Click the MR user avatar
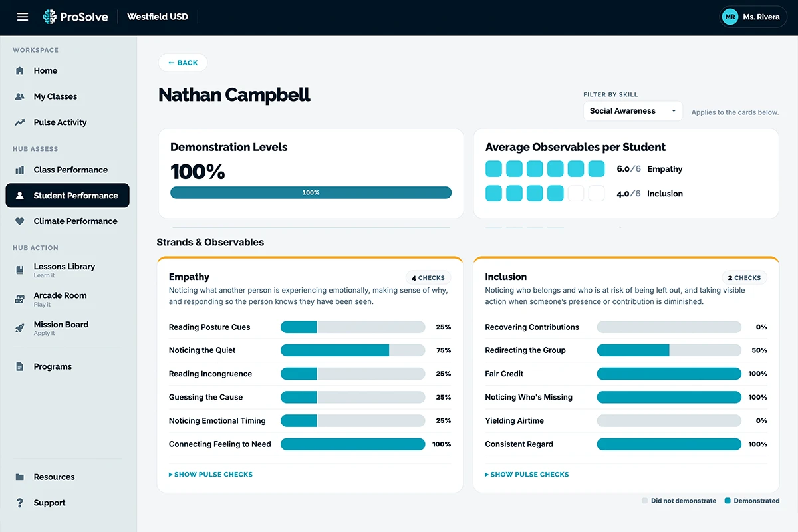This screenshot has height=532, width=798. pyautogui.click(x=730, y=17)
